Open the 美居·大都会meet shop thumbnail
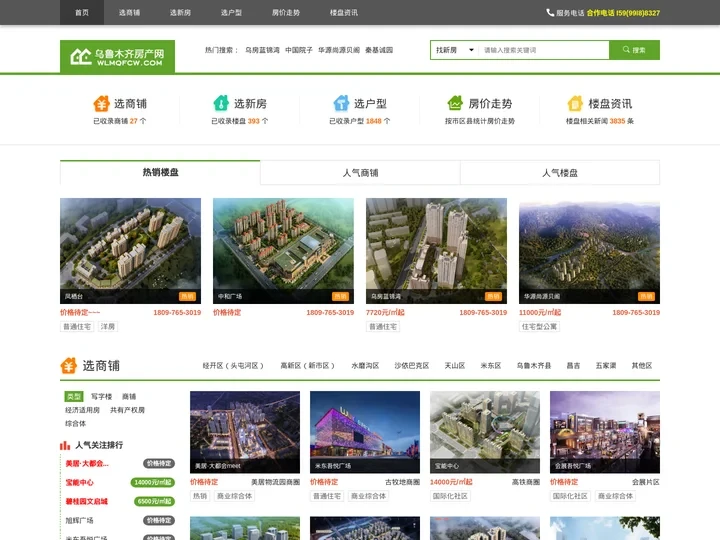 pyautogui.click(x=245, y=432)
